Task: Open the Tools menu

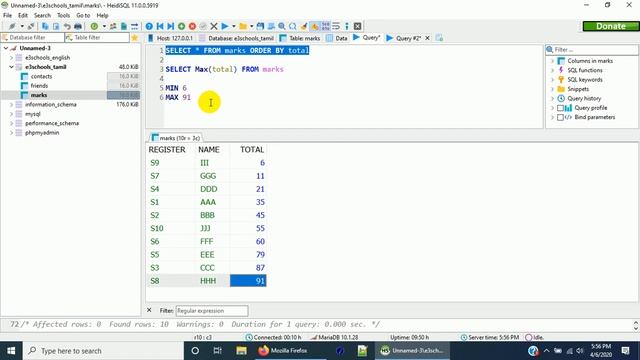Action: (x=63, y=16)
